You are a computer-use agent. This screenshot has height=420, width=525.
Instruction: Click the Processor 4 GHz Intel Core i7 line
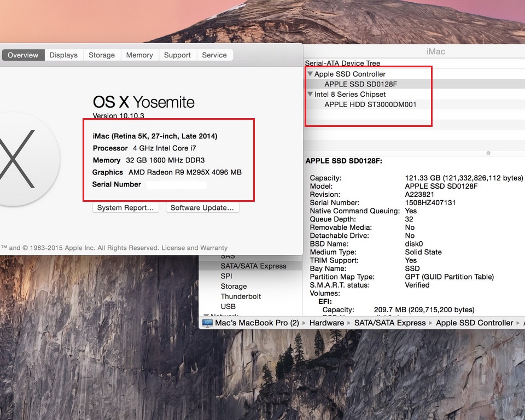144,148
